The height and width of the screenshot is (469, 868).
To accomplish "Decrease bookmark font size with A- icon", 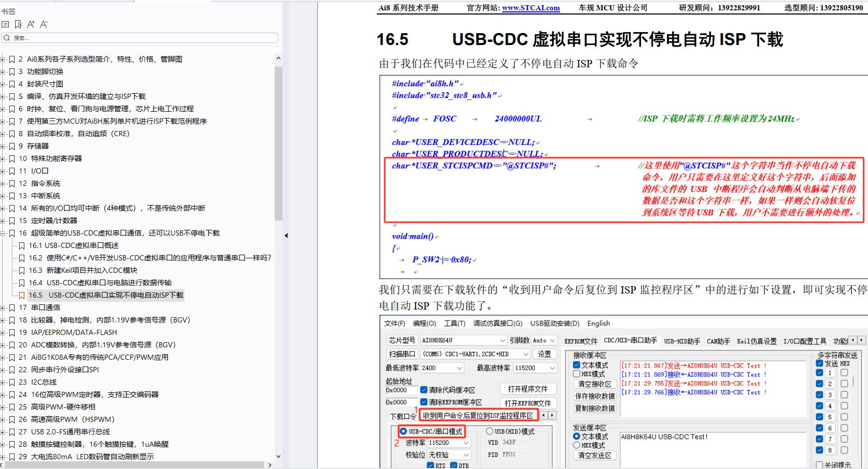I will [44, 24].
